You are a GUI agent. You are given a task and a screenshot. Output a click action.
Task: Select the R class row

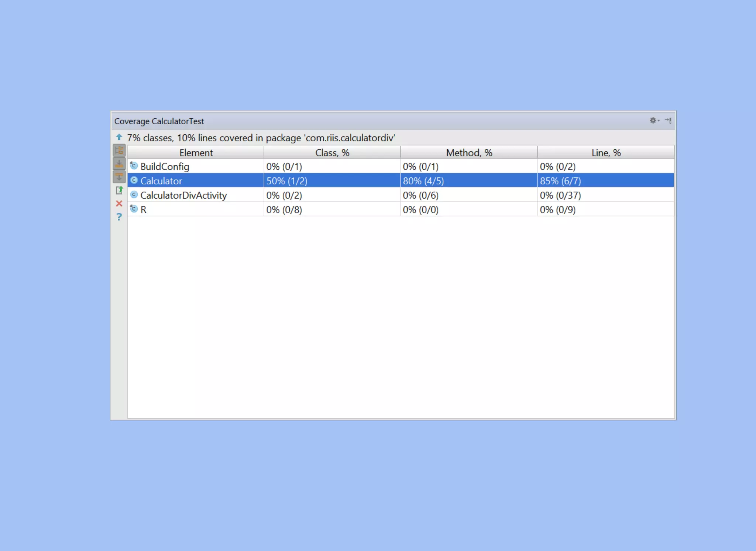point(144,210)
